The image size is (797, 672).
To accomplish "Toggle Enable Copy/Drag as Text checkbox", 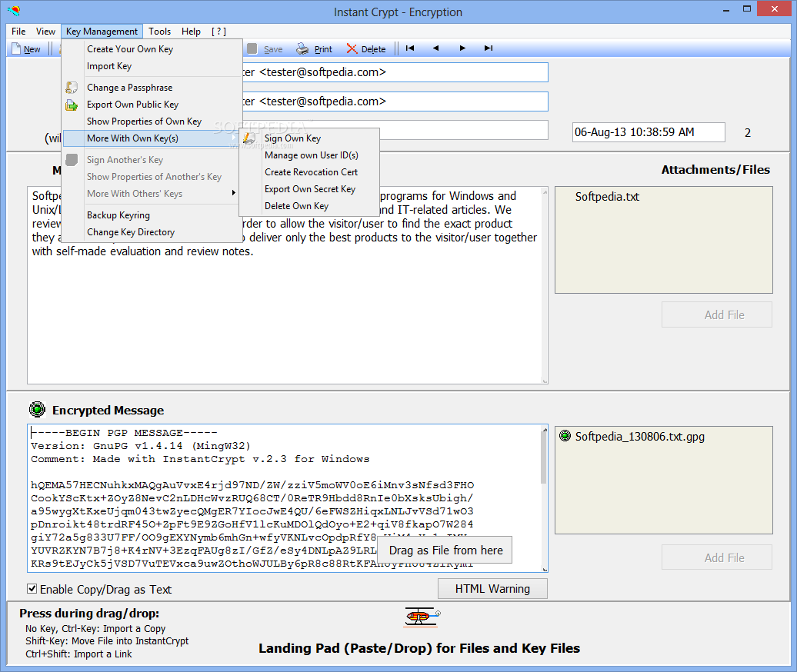I will click(x=32, y=589).
